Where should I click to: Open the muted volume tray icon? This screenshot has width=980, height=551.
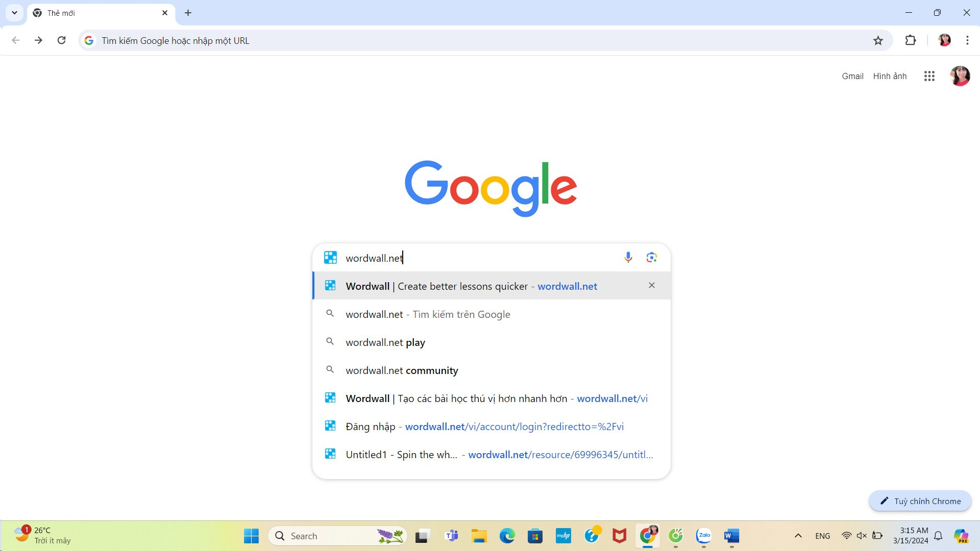(862, 536)
